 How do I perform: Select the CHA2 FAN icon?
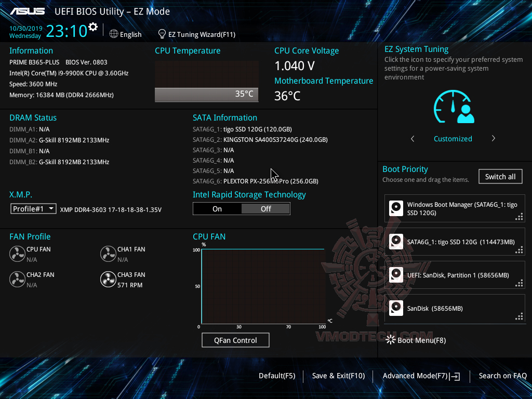[x=17, y=279]
